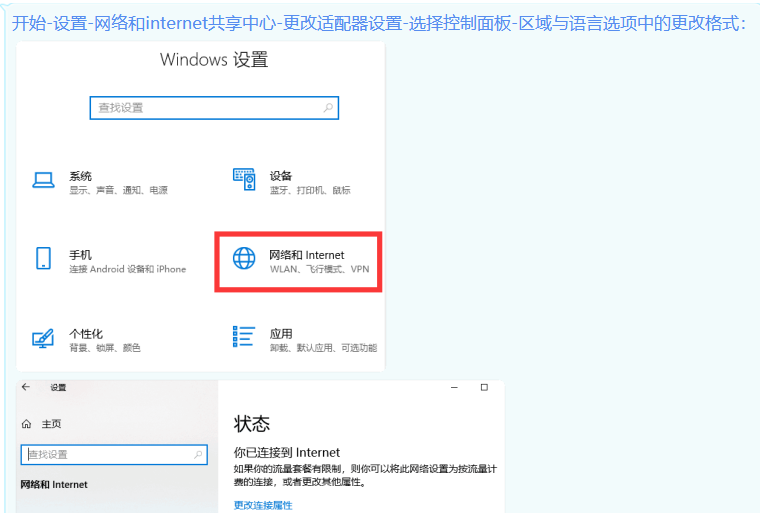Screen dimensions: 760x513
Task: Click the 应用 category title
Action: 281,334
